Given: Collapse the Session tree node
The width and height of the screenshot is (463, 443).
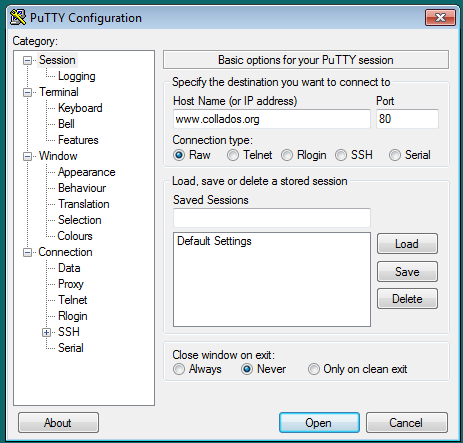Looking at the screenshot, I should pyautogui.click(x=27, y=60).
